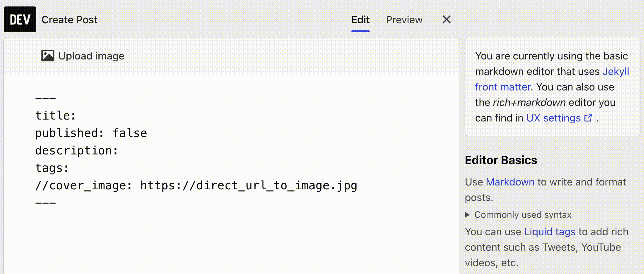Open the Markdown documentation link
The height and width of the screenshot is (274, 644).
pos(511,182)
